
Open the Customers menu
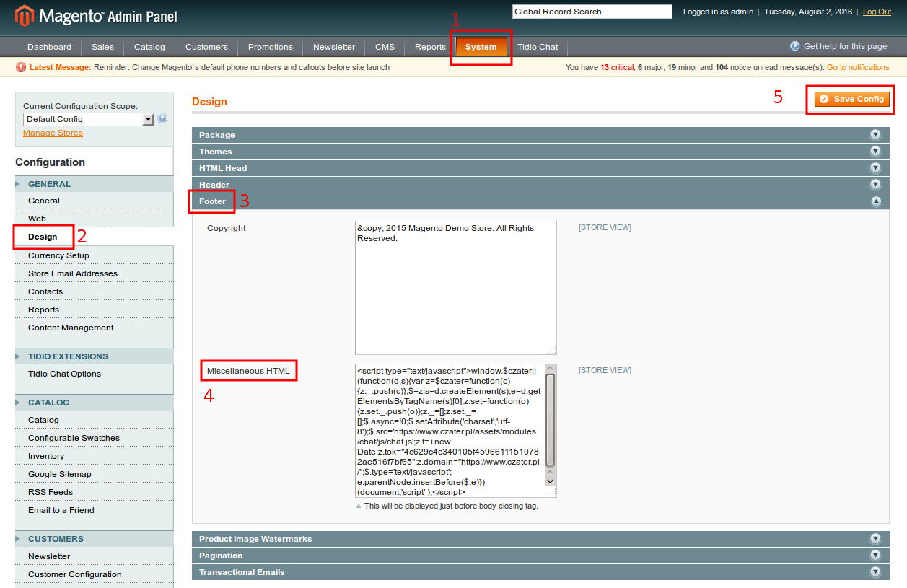click(206, 47)
